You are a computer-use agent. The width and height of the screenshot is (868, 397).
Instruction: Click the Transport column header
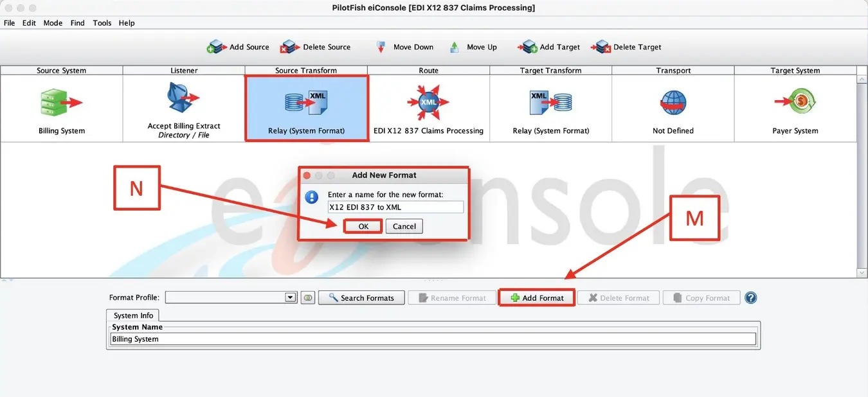click(x=673, y=71)
